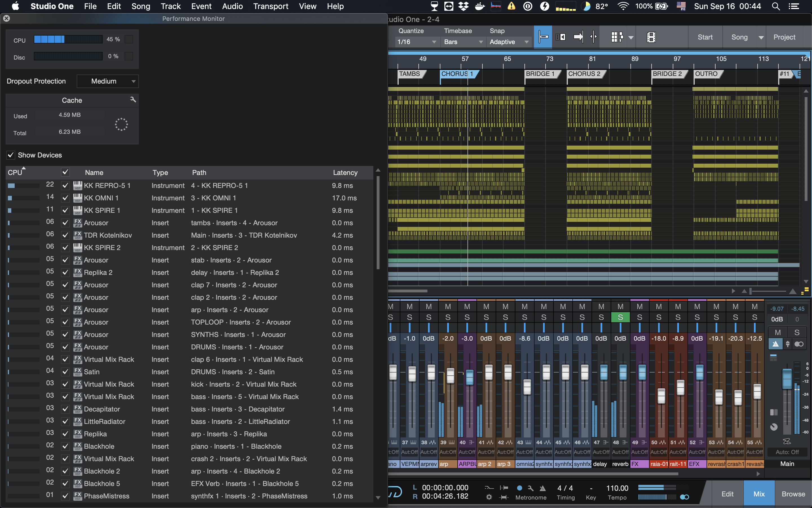Open cache settings wrench icon
This screenshot has height=508, width=812.
tap(133, 99)
